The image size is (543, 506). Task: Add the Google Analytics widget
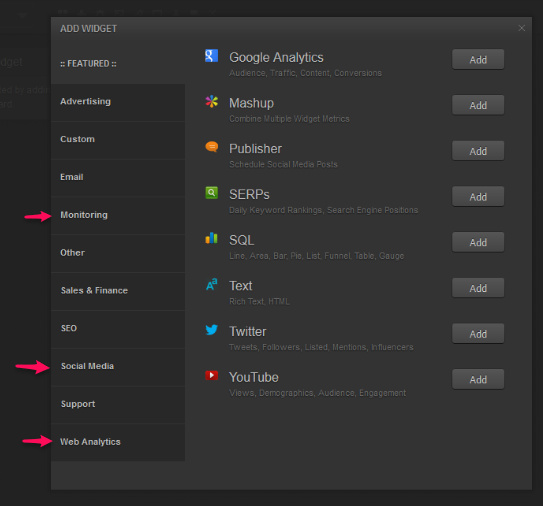pyautogui.click(x=478, y=60)
